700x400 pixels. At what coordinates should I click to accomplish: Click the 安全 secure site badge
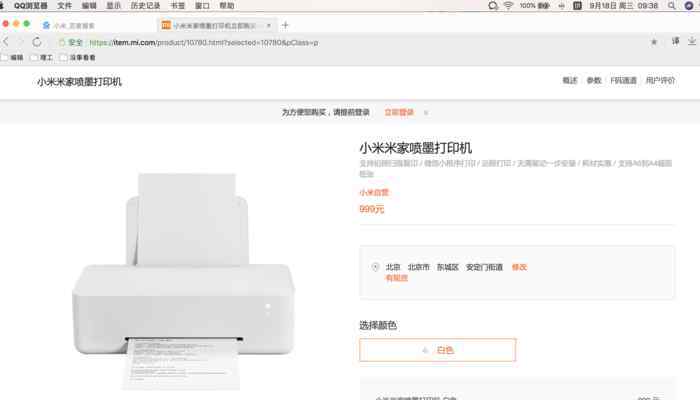coord(71,42)
